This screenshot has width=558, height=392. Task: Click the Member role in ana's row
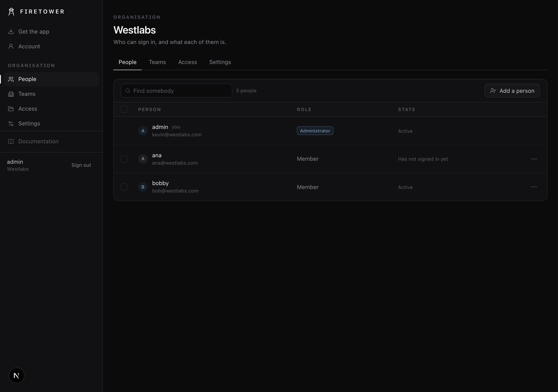(x=308, y=159)
